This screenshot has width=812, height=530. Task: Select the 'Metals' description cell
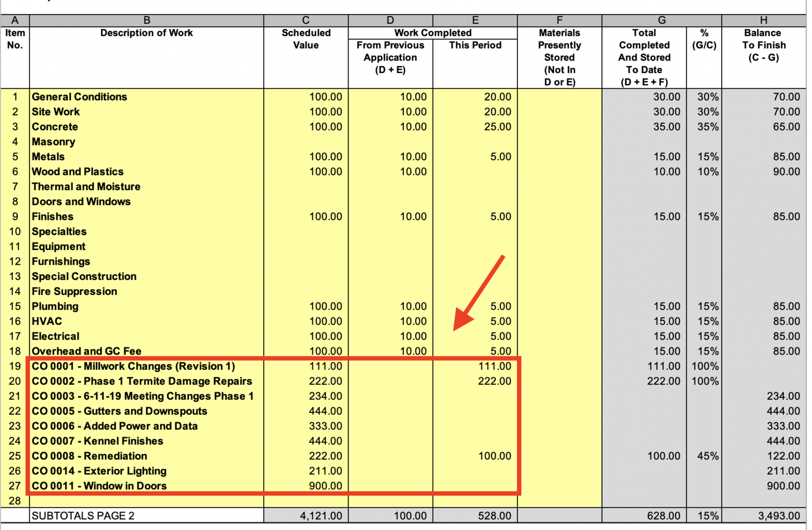tap(147, 157)
